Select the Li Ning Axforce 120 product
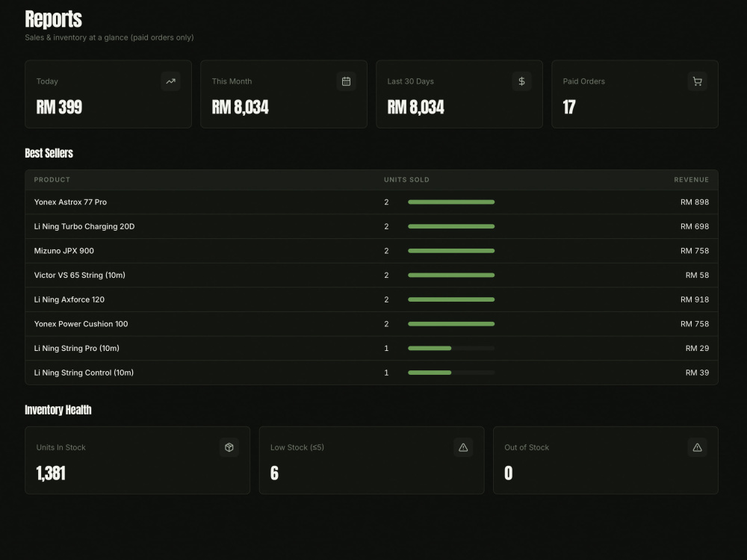 click(69, 299)
